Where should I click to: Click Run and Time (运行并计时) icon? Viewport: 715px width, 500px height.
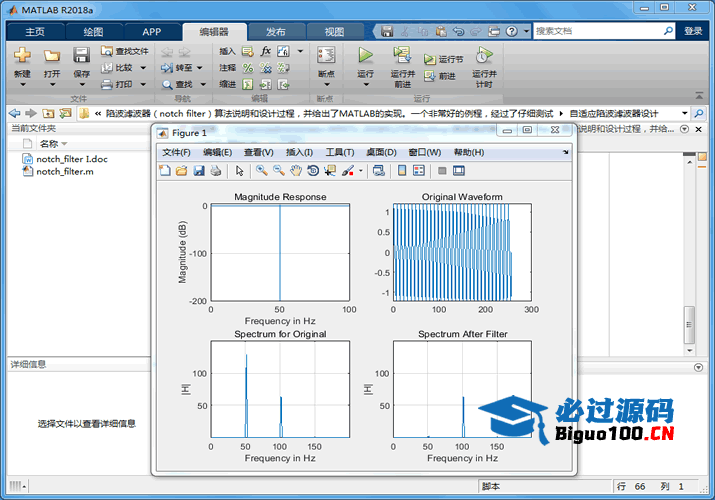point(484,55)
